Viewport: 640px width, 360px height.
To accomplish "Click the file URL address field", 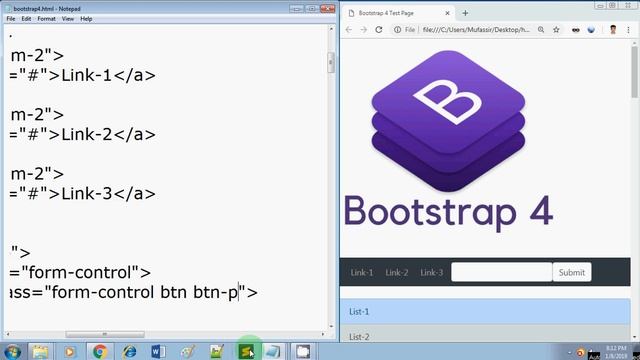I will [x=476, y=30].
